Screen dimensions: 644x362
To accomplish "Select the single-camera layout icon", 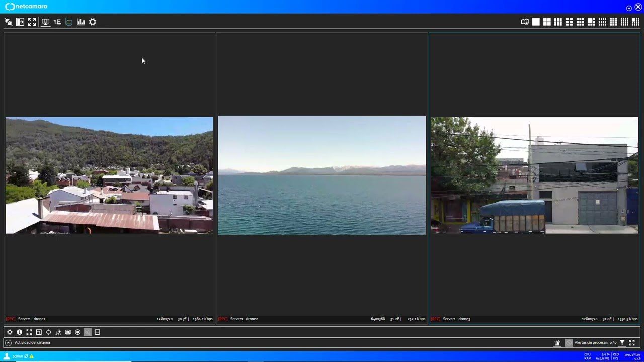I will pos(536,22).
